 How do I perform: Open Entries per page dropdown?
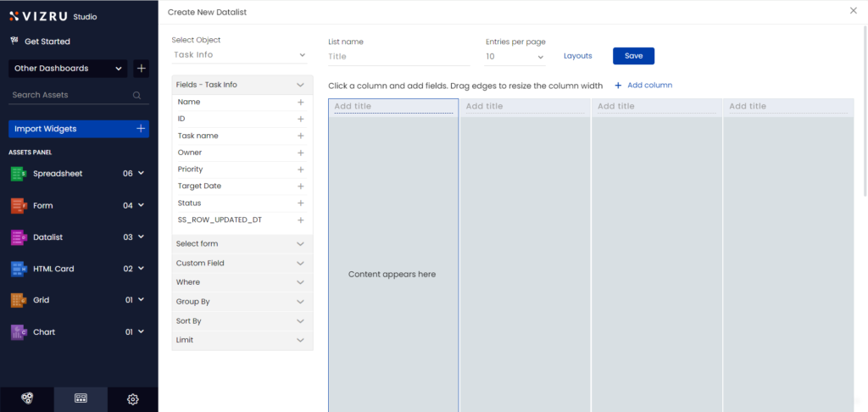(x=515, y=57)
